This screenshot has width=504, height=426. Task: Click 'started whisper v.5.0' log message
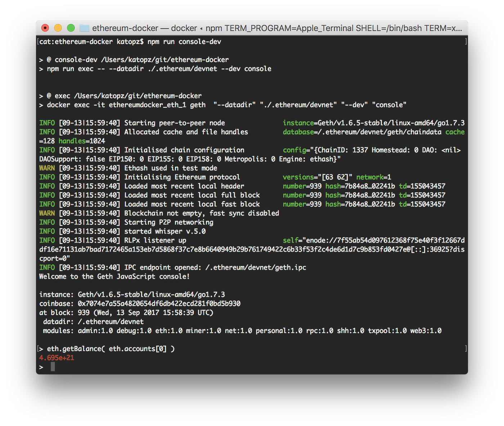pos(165,231)
